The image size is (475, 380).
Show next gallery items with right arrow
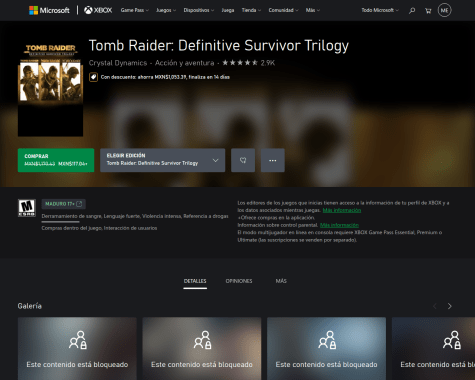[450, 306]
